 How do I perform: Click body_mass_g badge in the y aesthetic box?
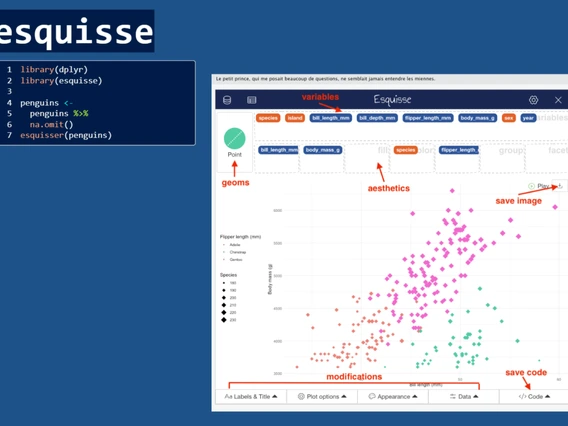point(323,150)
